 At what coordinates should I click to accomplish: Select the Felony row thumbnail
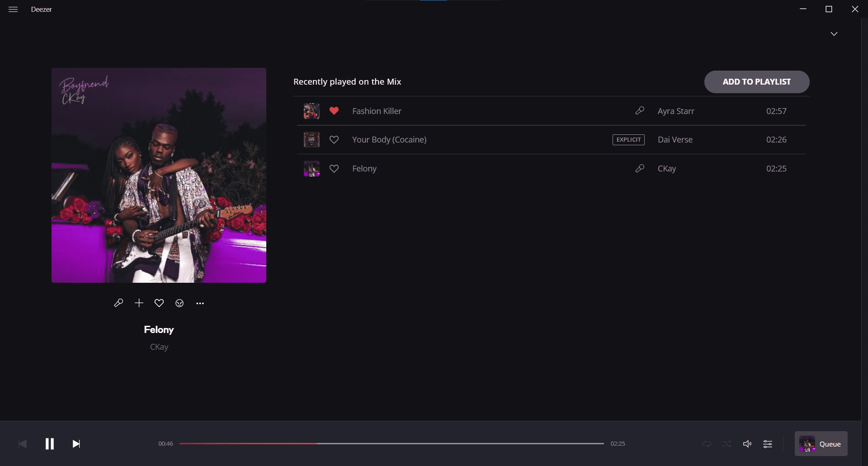pyautogui.click(x=311, y=169)
